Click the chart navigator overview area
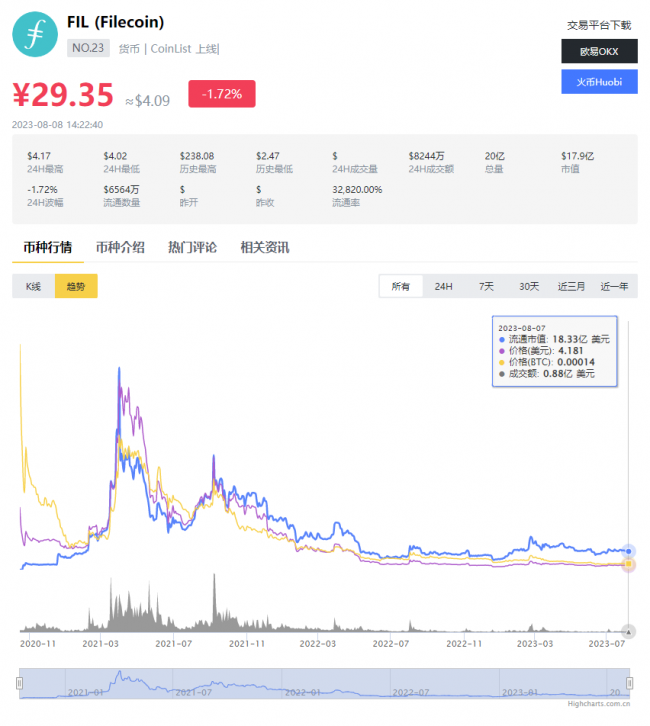Image resolution: width=650 pixels, height=726 pixels. click(325, 683)
